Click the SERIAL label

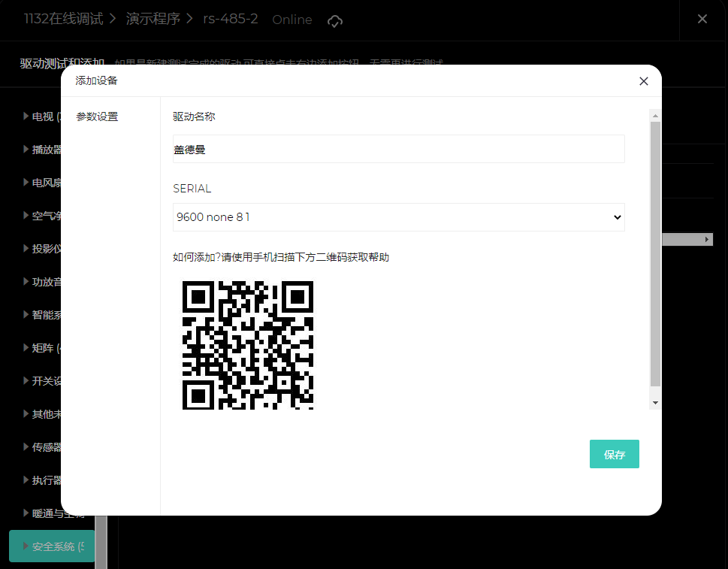tap(192, 189)
